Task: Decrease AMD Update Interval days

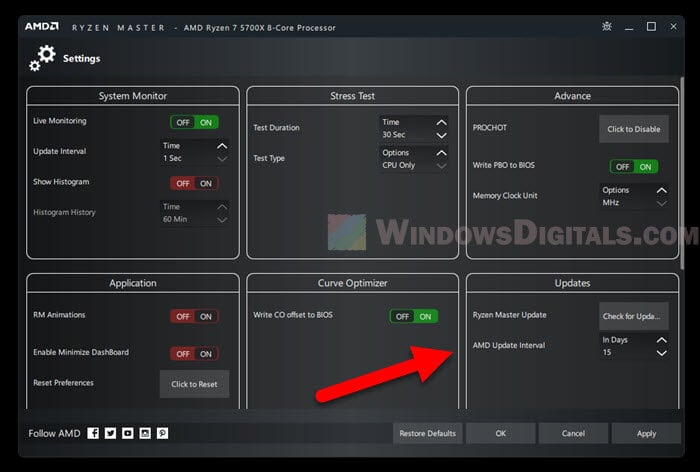Action: [x=662, y=353]
